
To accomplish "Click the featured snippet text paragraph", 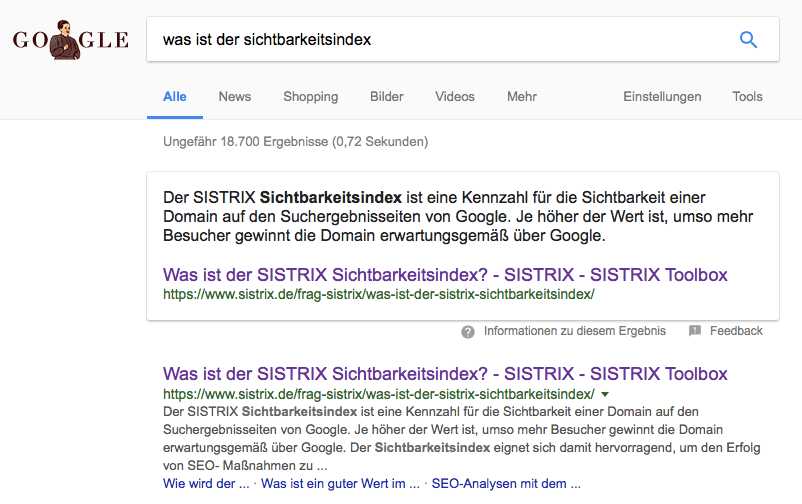I will (458, 216).
